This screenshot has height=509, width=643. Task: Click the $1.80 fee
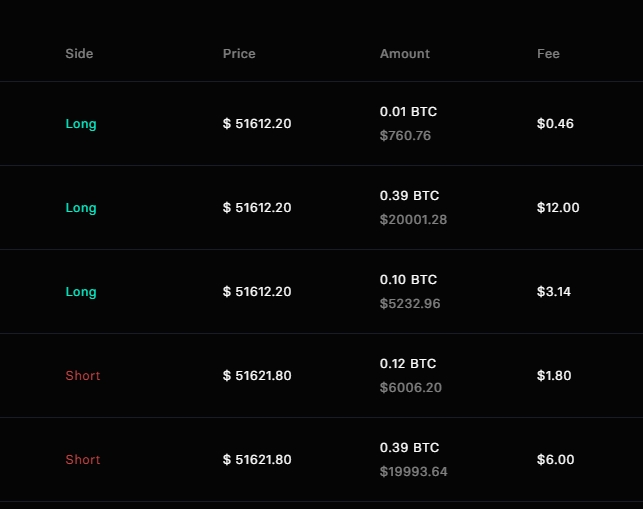coord(554,376)
